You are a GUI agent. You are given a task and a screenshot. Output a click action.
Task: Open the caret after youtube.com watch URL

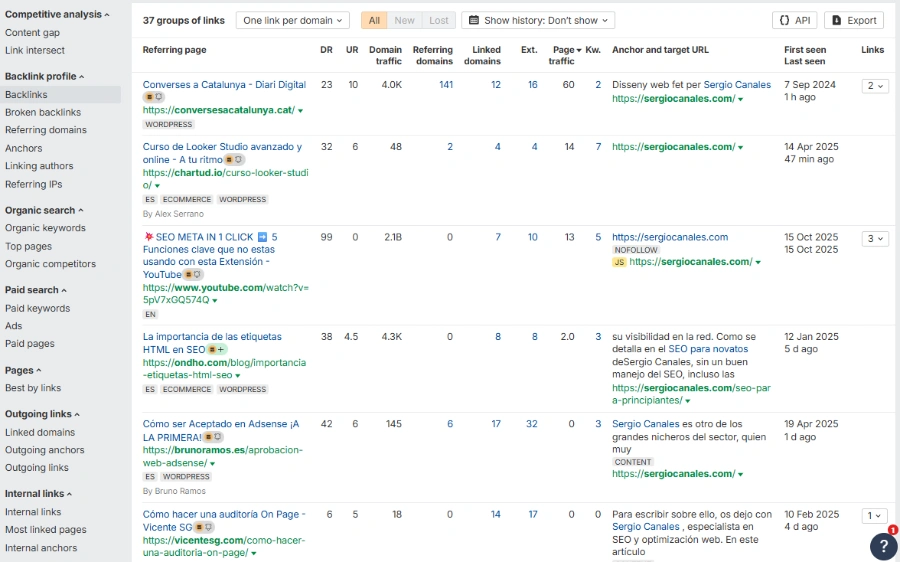coord(215,300)
